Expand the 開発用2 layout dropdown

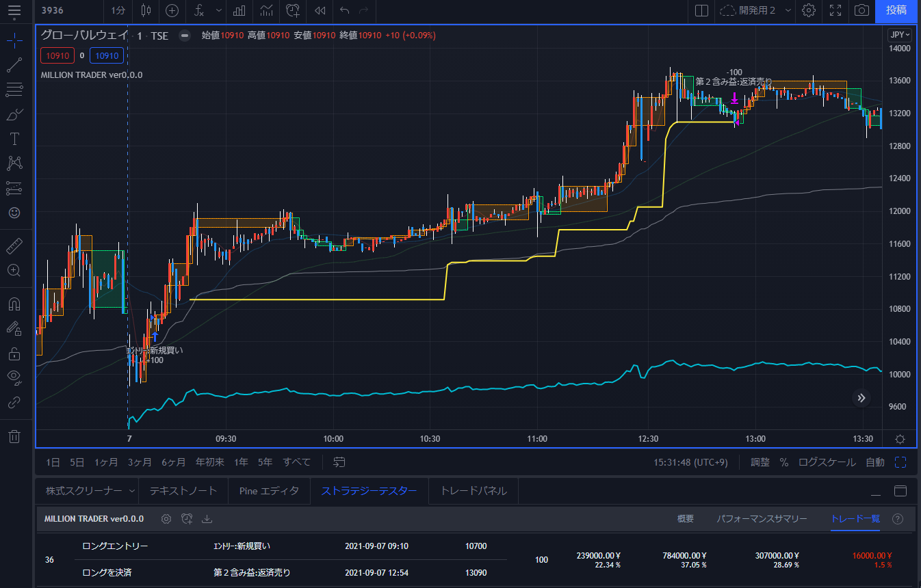[x=788, y=10]
